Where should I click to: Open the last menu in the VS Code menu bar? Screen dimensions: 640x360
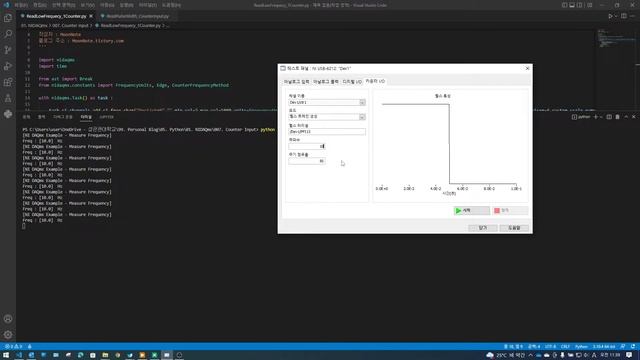[171, 5]
